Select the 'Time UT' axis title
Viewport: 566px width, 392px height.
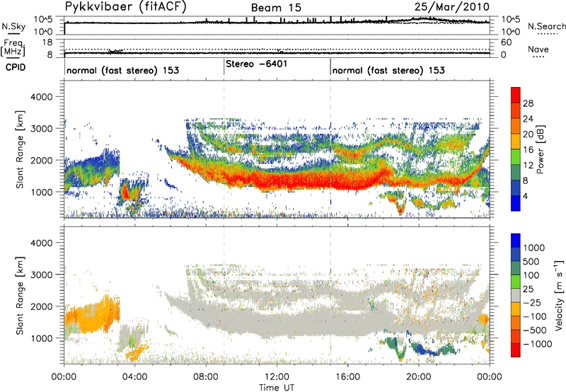pos(277,388)
